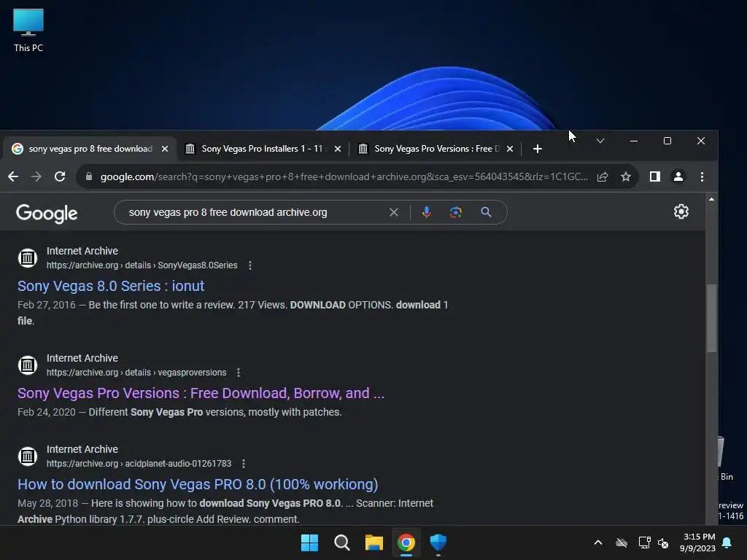
Task: Close Sony Vegas Pro Versions tab
Action: click(510, 149)
